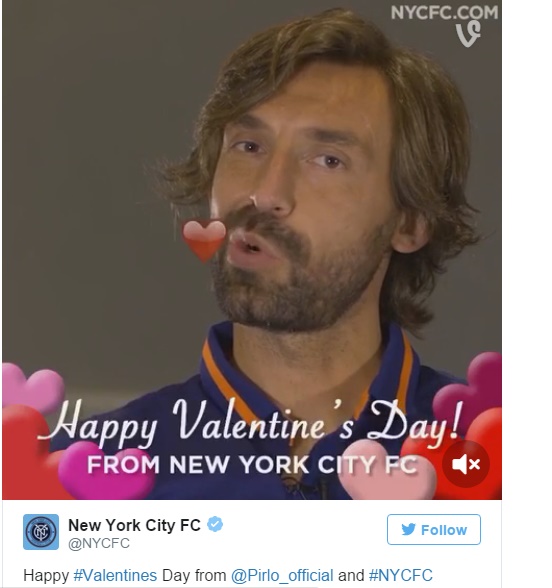The width and height of the screenshot is (552, 588).
Task: Unmute the video with the speaker icon
Action: 466,464
